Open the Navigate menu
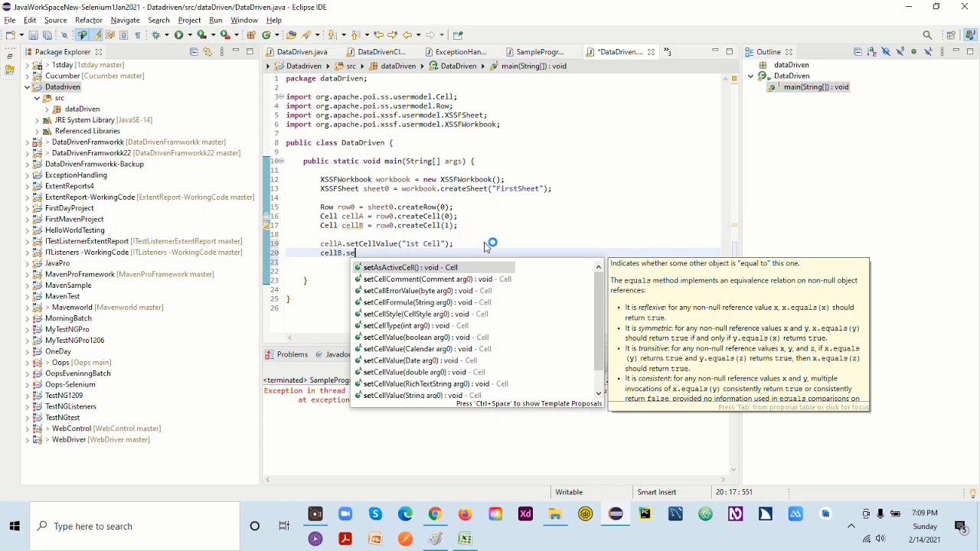 (125, 20)
